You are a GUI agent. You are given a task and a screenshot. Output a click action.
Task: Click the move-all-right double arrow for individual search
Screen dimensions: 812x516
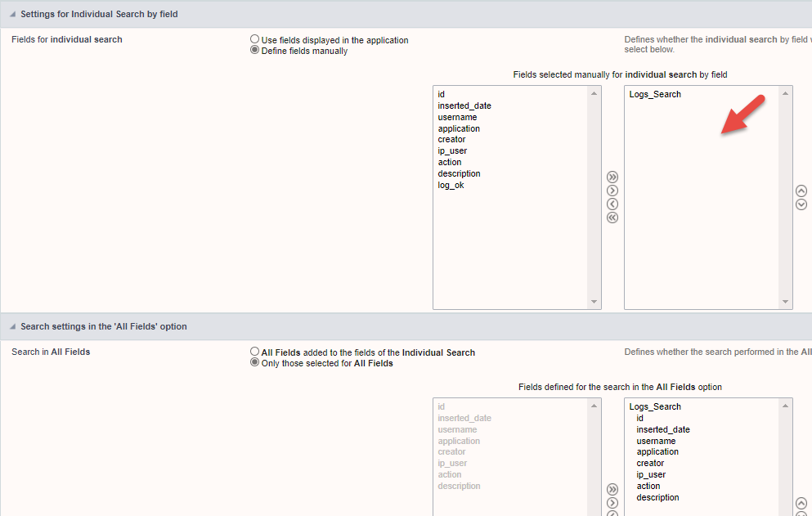612,177
